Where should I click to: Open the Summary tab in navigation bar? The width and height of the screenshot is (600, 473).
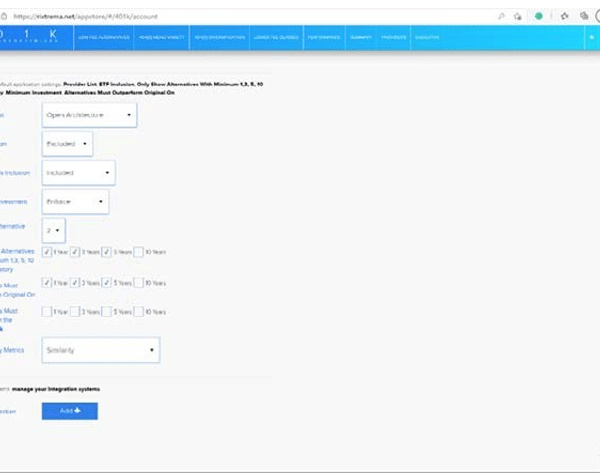(361, 37)
